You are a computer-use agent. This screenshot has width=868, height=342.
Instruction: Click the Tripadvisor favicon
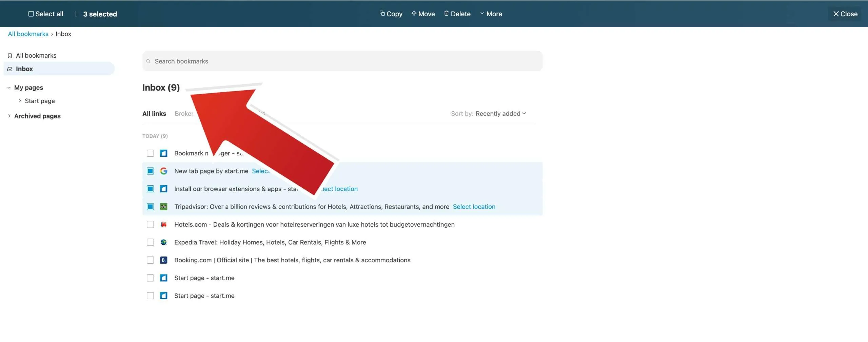(164, 206)
